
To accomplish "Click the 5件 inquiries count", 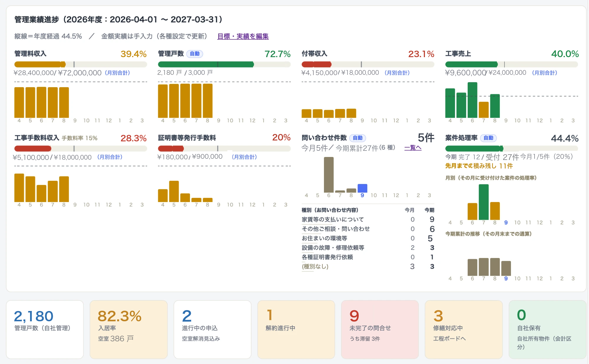I will pos(426,138).
